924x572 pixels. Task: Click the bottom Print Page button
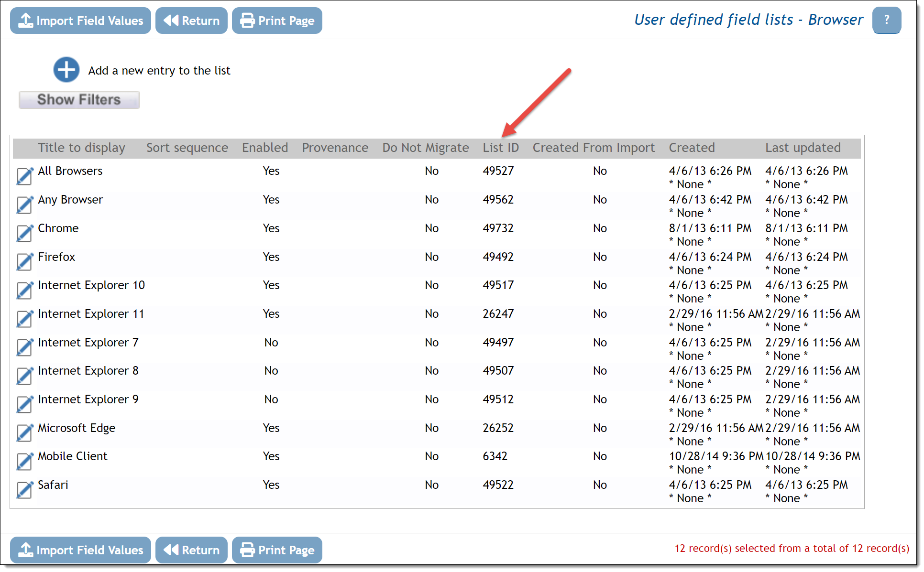(x=277, y=550)
